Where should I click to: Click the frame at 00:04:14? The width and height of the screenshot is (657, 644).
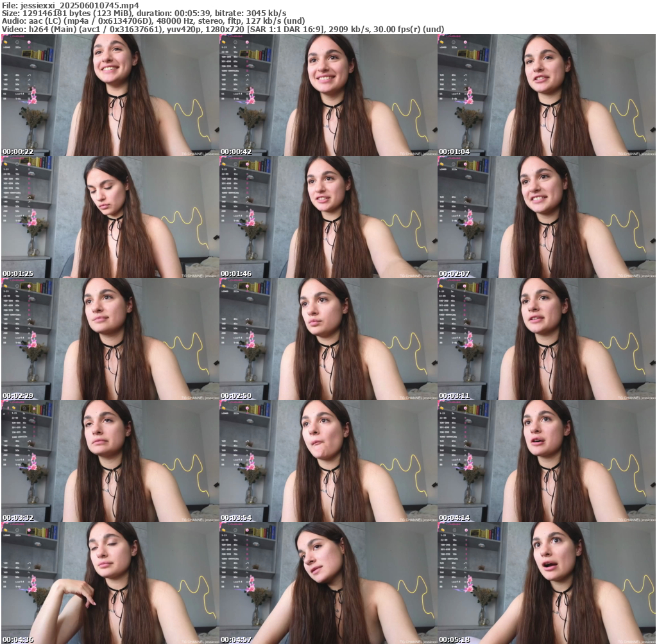tap(546, 461)
